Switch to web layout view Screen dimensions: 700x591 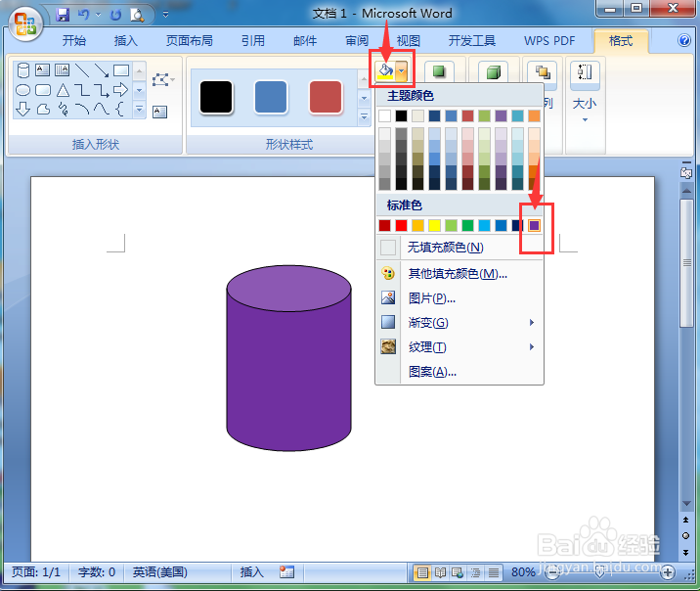tap(458, 572)
